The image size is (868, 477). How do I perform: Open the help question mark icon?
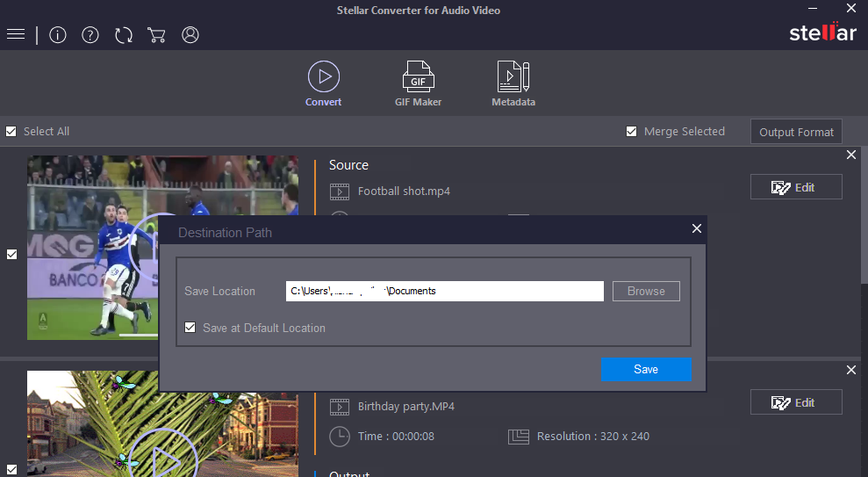(x=90, y=35)
